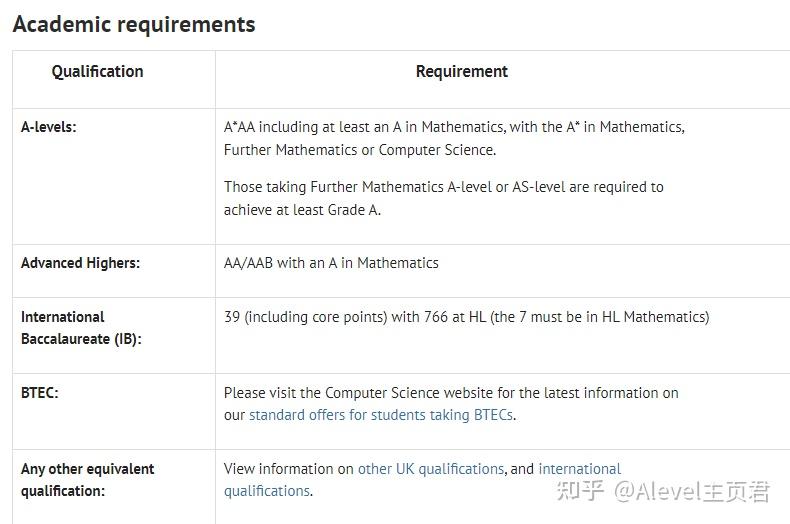Select the "Any other equivalent qualification:" label

(x=87, y=479)
